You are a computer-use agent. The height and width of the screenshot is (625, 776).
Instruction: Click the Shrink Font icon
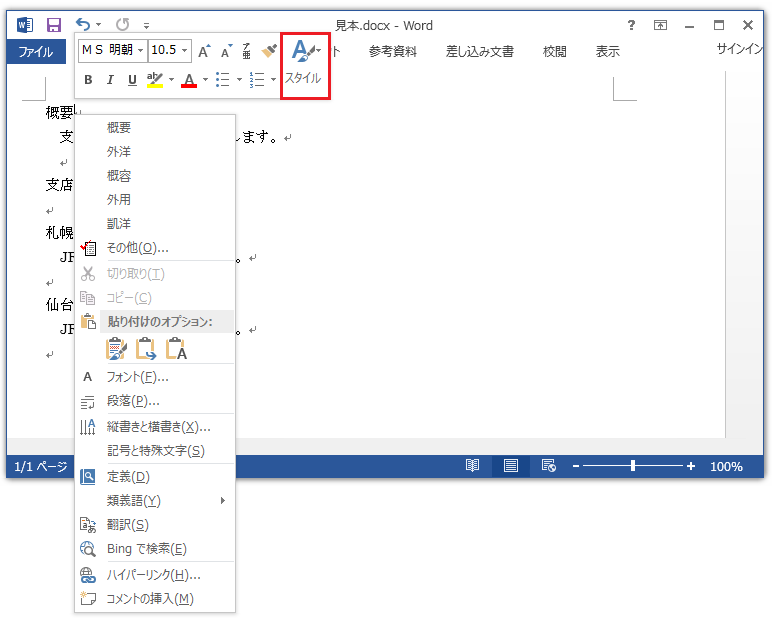coord(226,50)
